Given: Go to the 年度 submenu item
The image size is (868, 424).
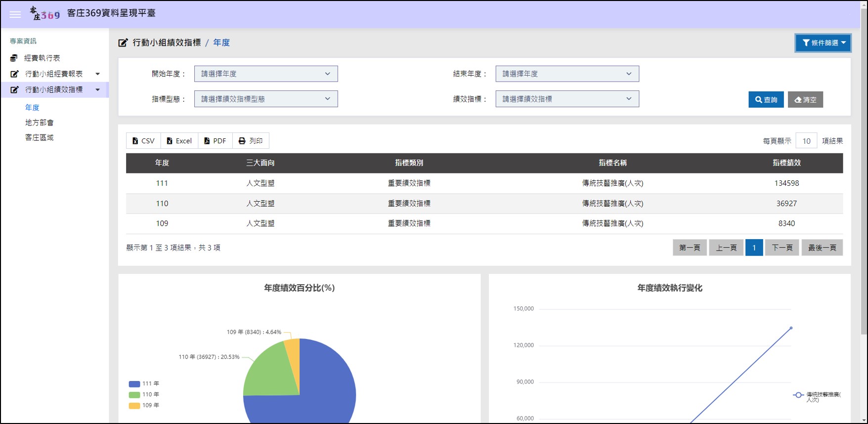Looking at the screenshot, I should point(32,108).
